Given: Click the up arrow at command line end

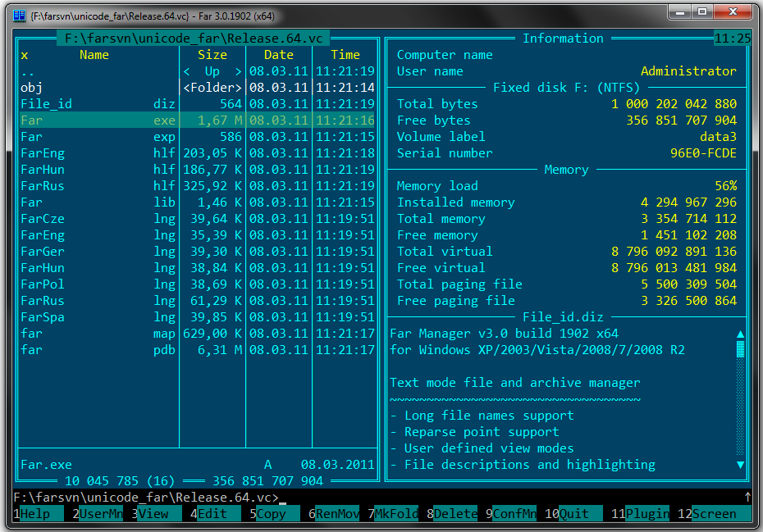Looking at the screenshot, I should 747,497.
